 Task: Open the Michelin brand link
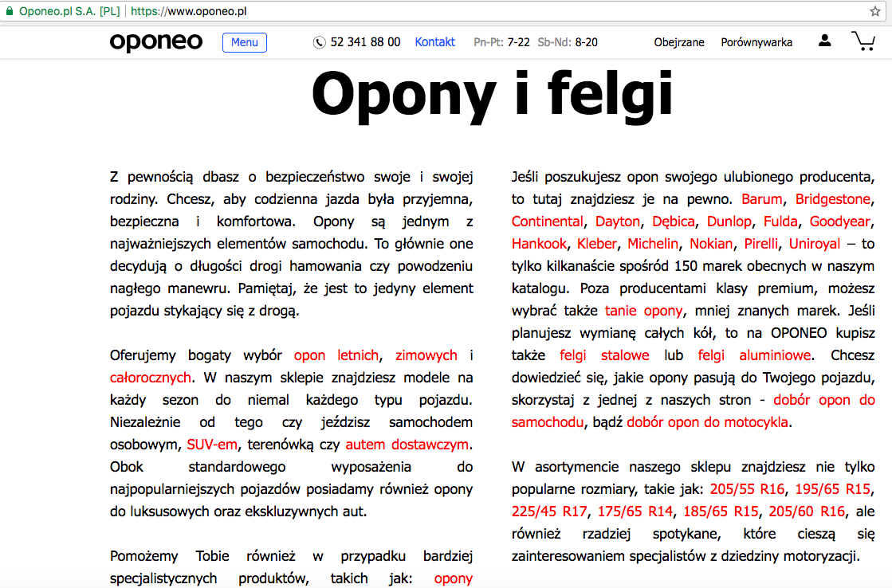[x=653, y=243]
